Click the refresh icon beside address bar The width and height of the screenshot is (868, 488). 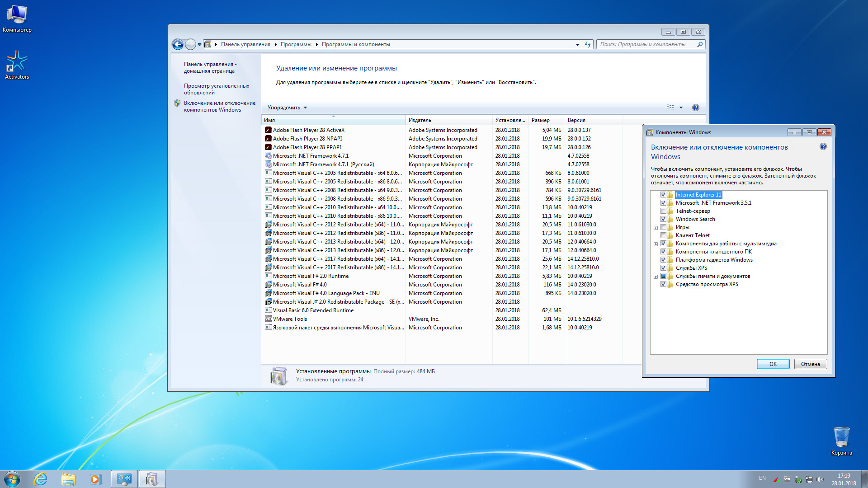pyautogui.click(x=588, y=44)
